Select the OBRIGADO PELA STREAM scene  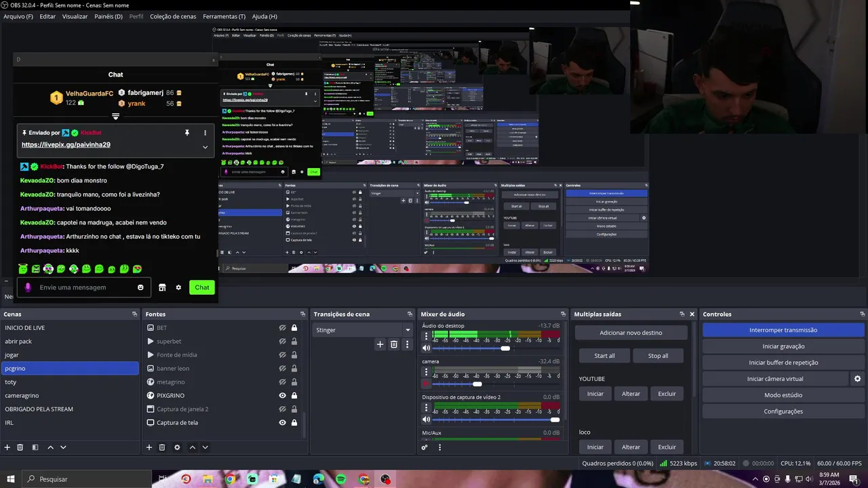pos(70,409)
